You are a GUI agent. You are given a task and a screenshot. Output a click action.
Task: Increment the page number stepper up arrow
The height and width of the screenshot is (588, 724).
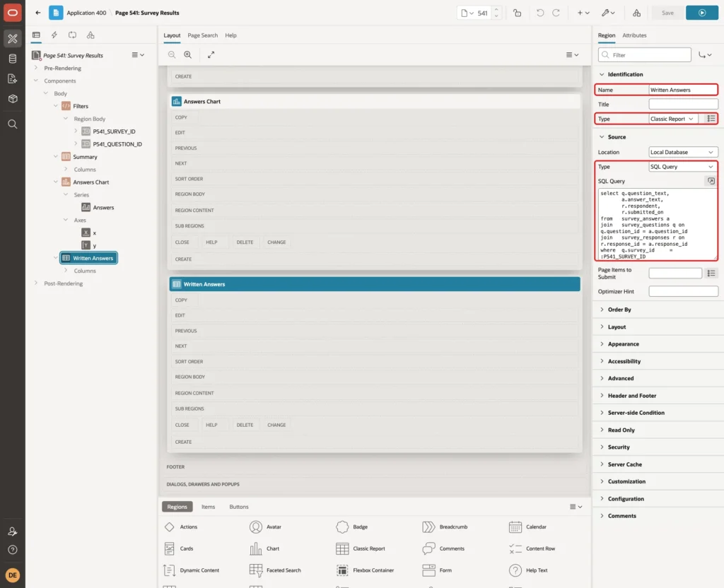(496, 9)
